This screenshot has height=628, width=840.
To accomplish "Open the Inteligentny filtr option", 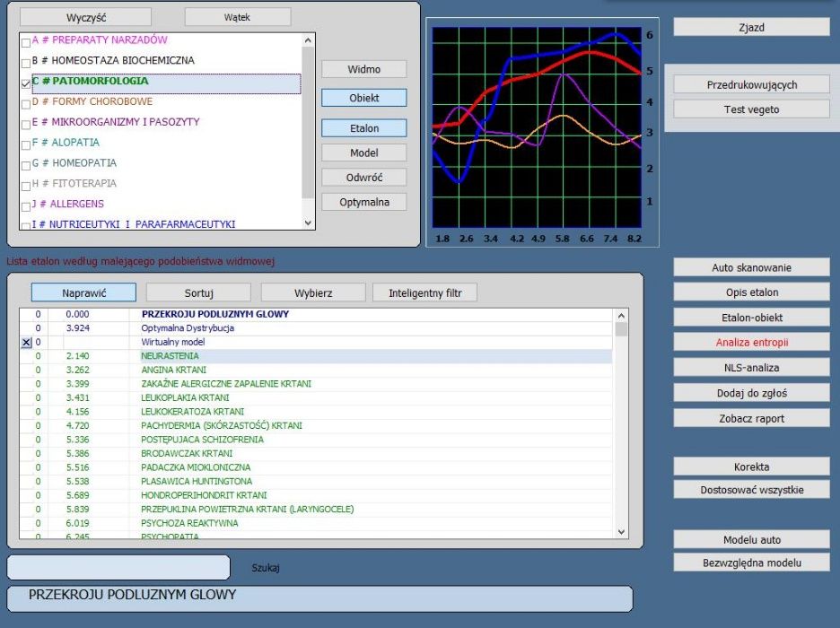I will point(426,292).
